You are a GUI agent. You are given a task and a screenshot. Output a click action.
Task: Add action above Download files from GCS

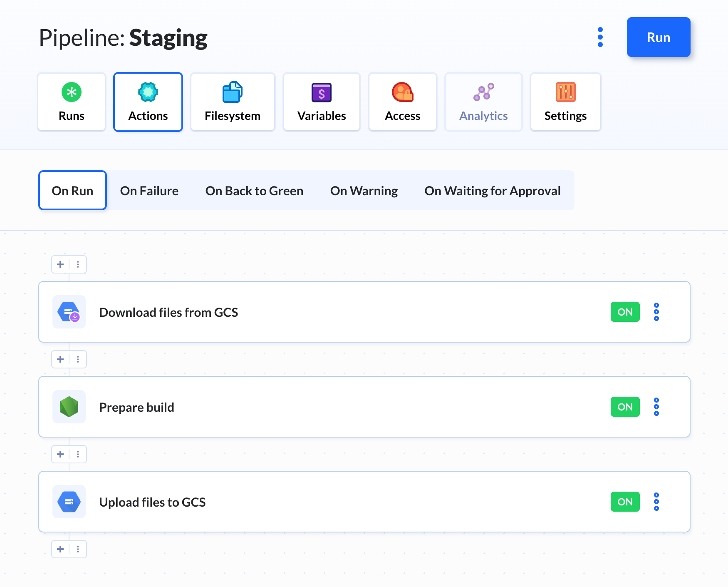pyautogui.click(x=60, y=264)
